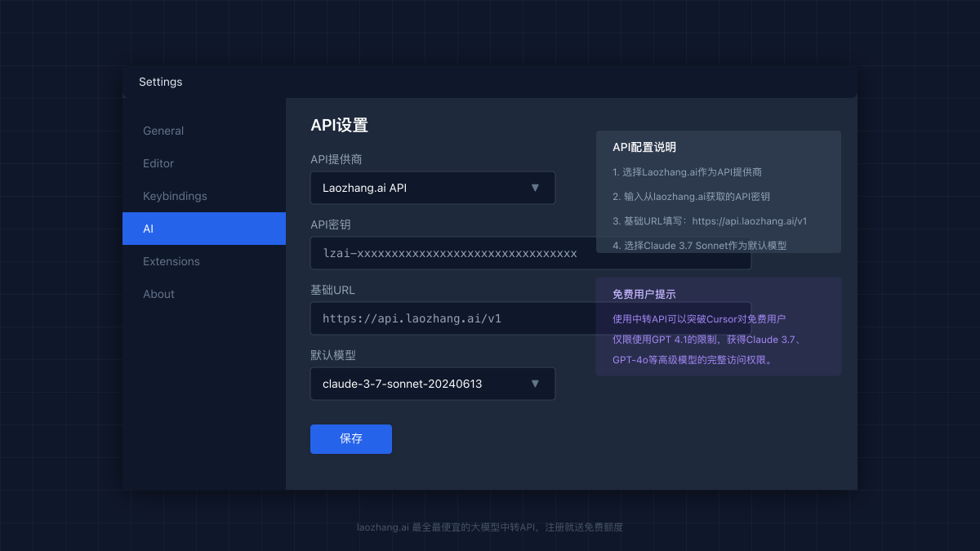
Task: Click the arrow of the 默认模型 dropdown
Action: (535, 384)
